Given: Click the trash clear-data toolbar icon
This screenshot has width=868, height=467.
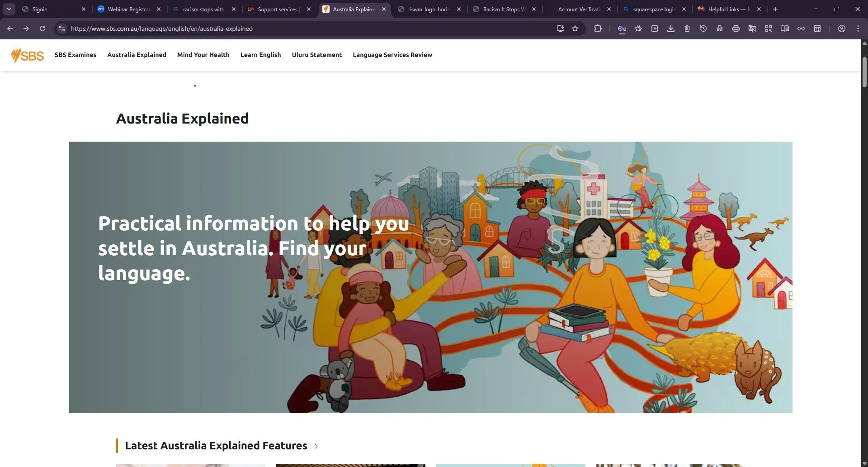Looking at the screenshot, I should (687, 29).
